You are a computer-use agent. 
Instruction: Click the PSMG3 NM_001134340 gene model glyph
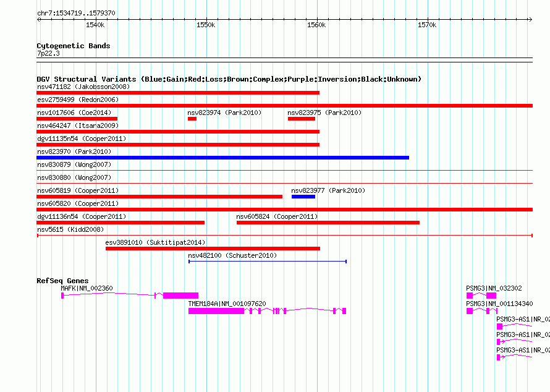point(482,311)
